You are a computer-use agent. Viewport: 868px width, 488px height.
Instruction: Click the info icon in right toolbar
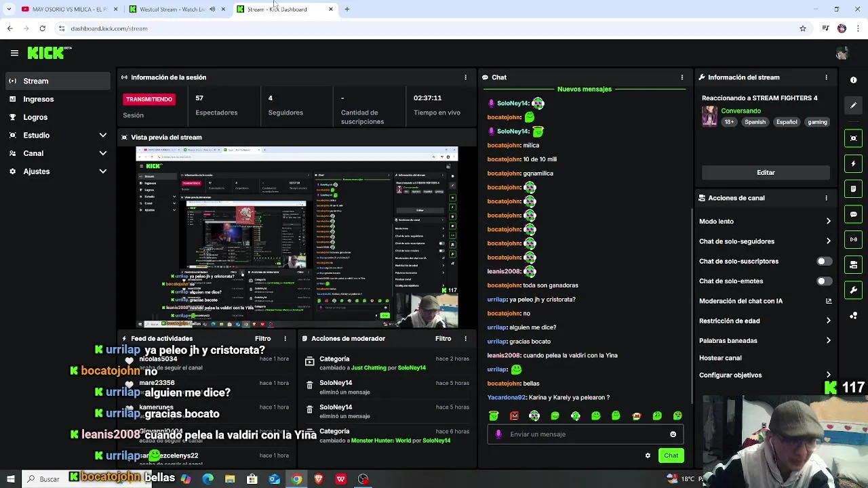tap(853, 80)
